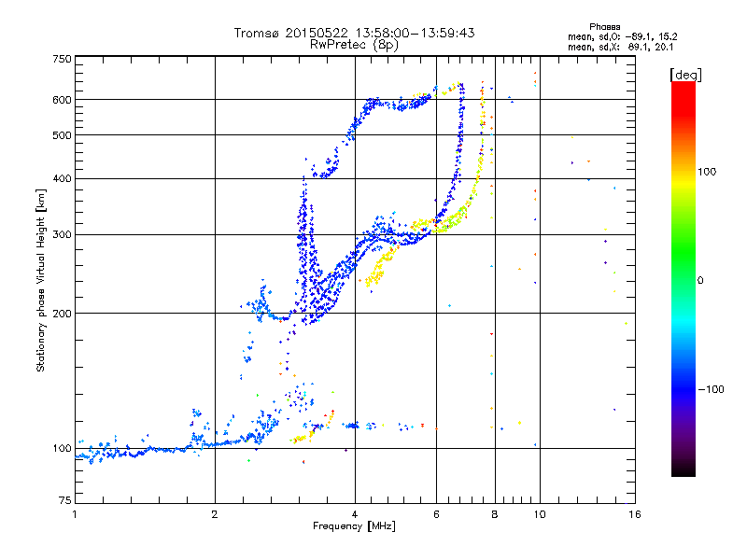This screenshot has width=747, height=560.
Task: Click the y-axis tick label '400'
Action: (62, 179)
